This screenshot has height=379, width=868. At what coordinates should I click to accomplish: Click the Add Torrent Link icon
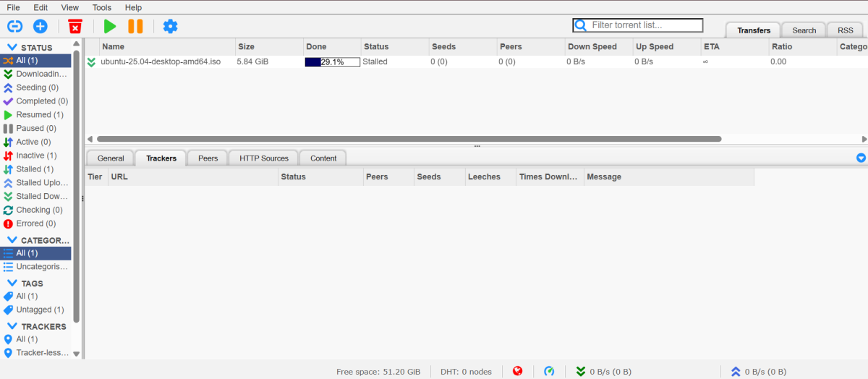click(15, 26)
